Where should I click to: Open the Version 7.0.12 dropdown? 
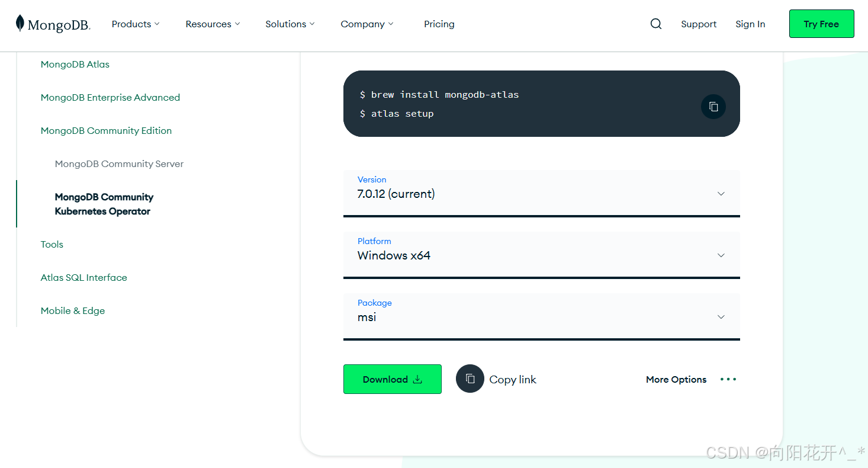point(542,193)
